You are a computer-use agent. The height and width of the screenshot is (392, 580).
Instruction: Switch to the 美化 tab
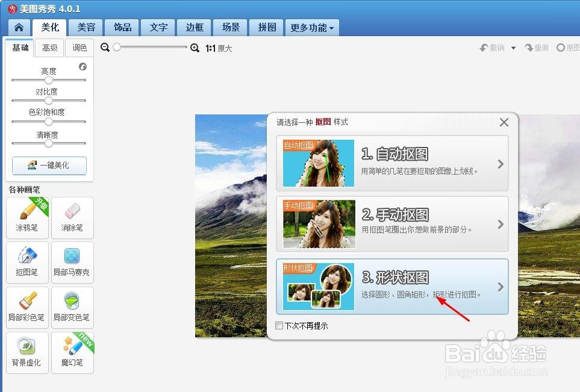click(x=50, y=27)
